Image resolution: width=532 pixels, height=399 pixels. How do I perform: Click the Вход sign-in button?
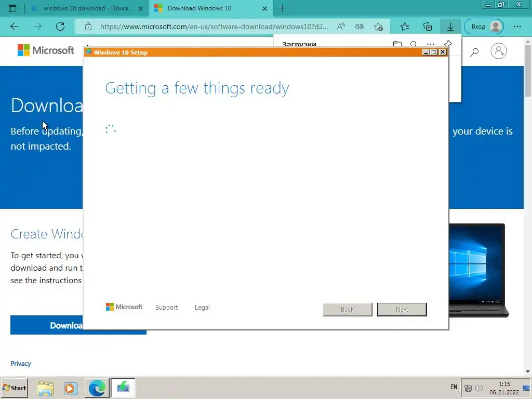click(x=484, y=26)
